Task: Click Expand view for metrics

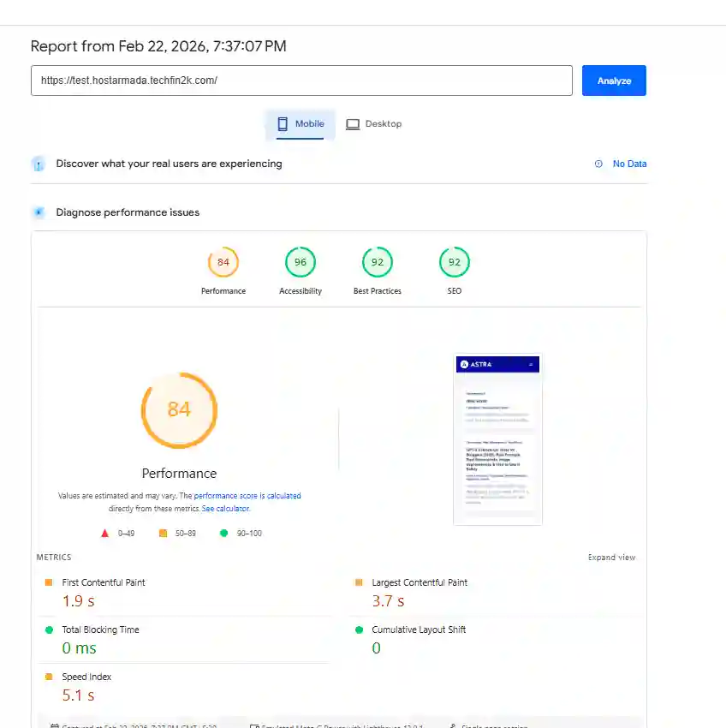Action: pyautogui.click(x=611, y=558)
